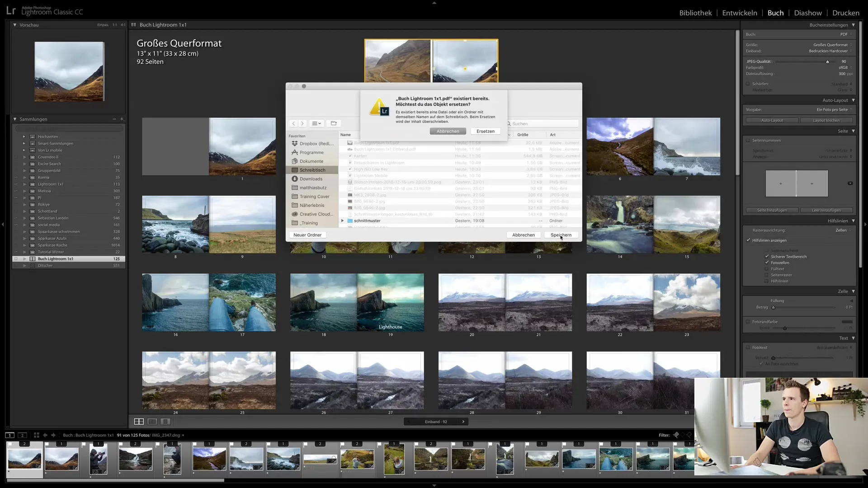The height and width of the screenshot is (488, 868).
Task: Click the navigate back arrow icon
Action: pyautogui.click(x=294, y=124)
